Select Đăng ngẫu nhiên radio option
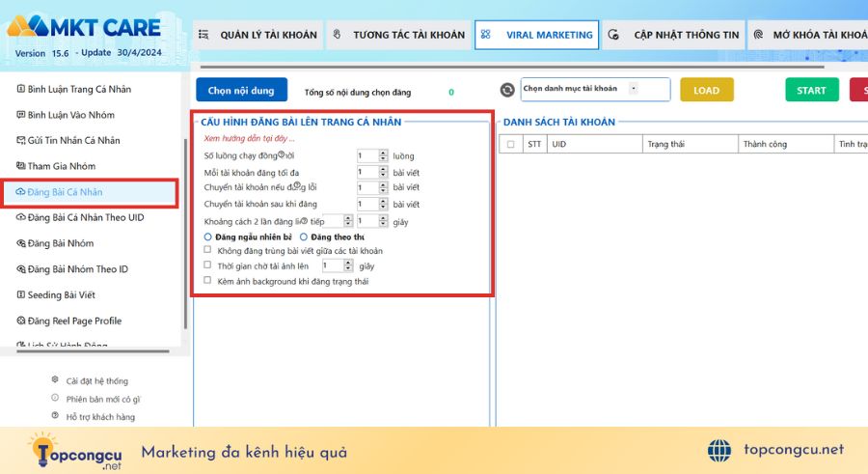 (208, 237)
